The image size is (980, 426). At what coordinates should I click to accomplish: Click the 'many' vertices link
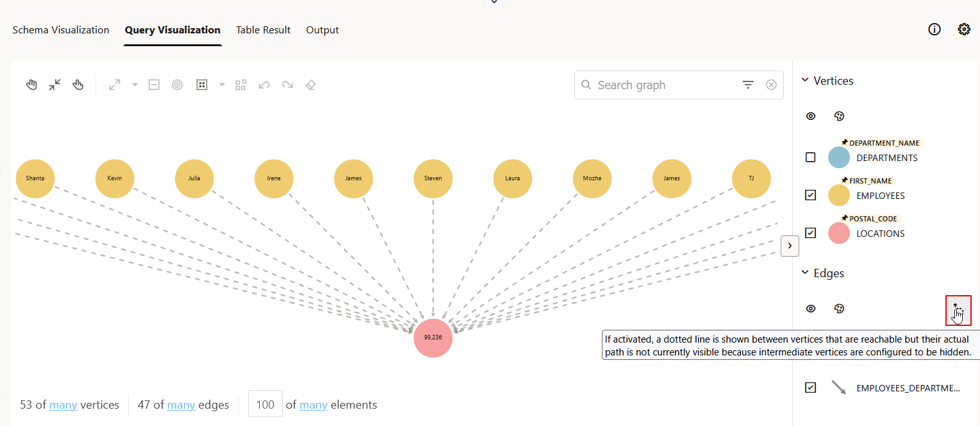pyautogui.click(x=63, y=405)
